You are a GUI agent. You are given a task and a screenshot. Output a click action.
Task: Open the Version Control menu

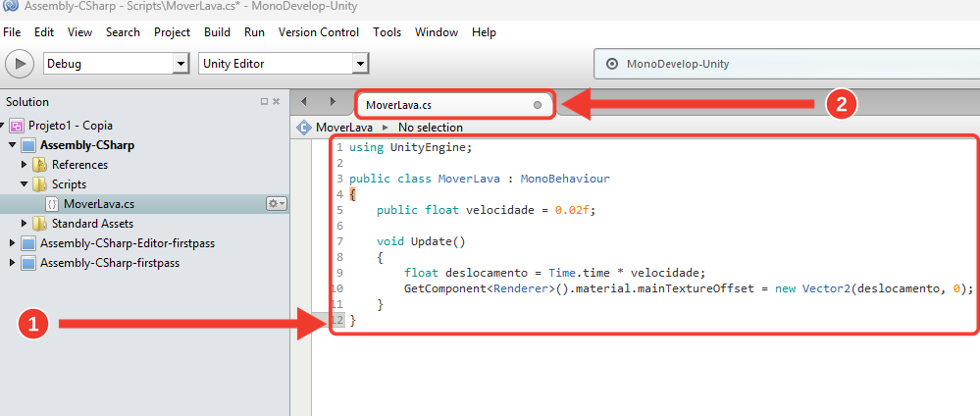tap(319, 32)
